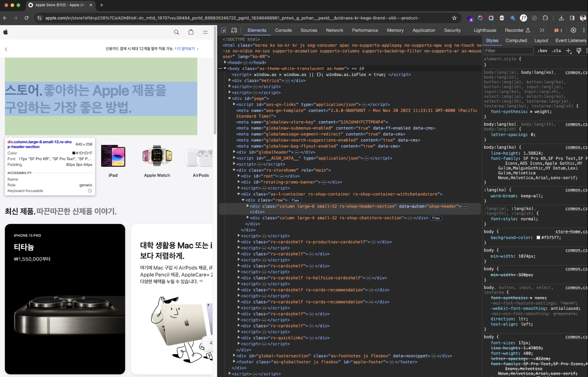Expand the head element

[225, 62]
